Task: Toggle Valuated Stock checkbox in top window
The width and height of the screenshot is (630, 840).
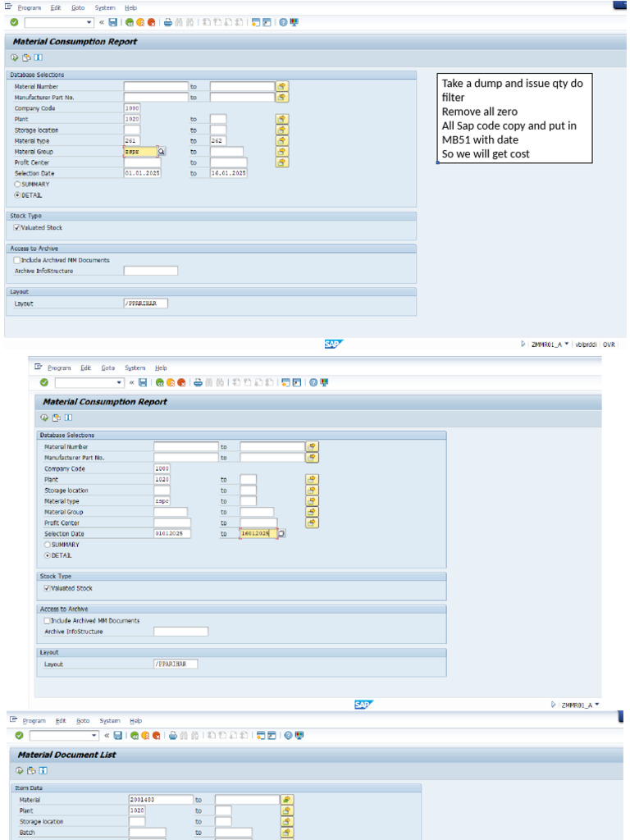Action: pos(17,228)
